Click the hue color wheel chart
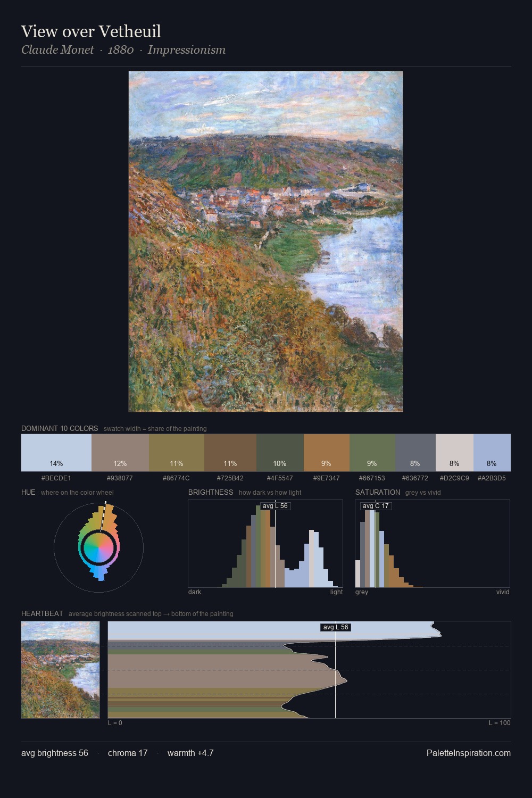This screenshot has width=532, height=798. click(99, 547)
